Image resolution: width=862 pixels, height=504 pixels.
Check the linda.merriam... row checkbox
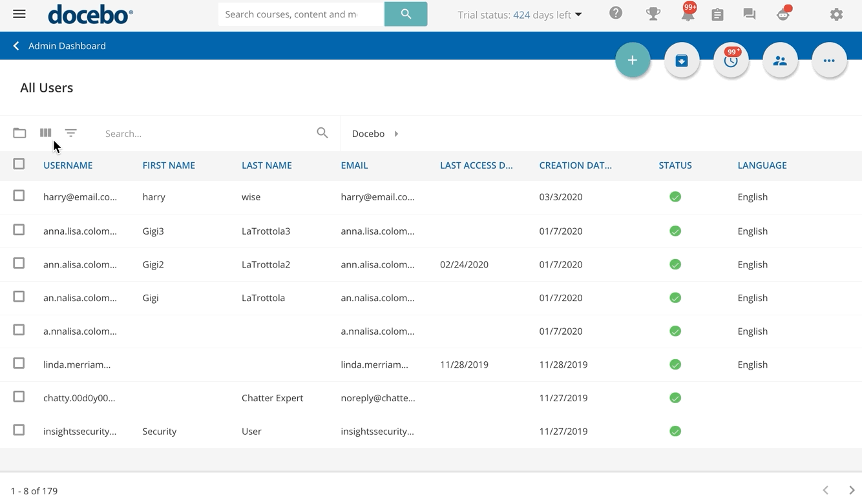pos(19,363)
